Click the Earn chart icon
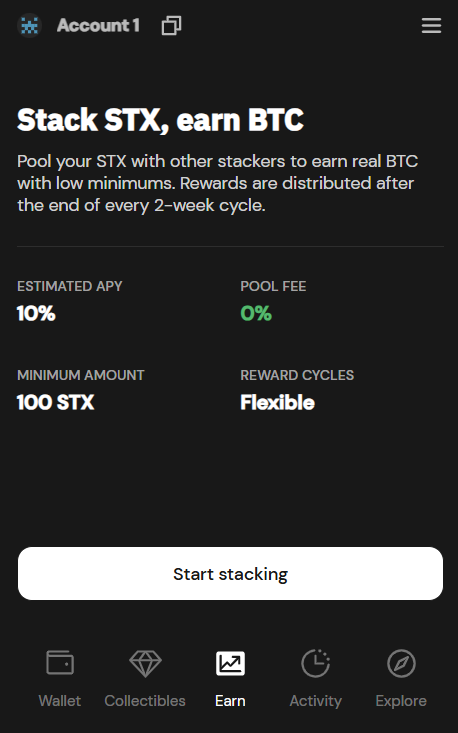This screenshot has height=733, width=458. point(230,663)
